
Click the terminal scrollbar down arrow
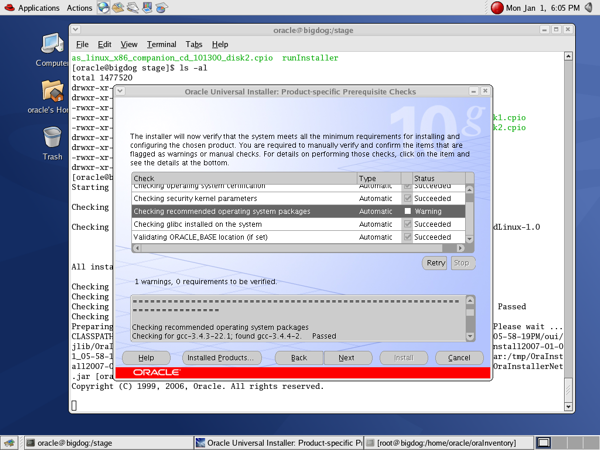click(x=568, y=407)
